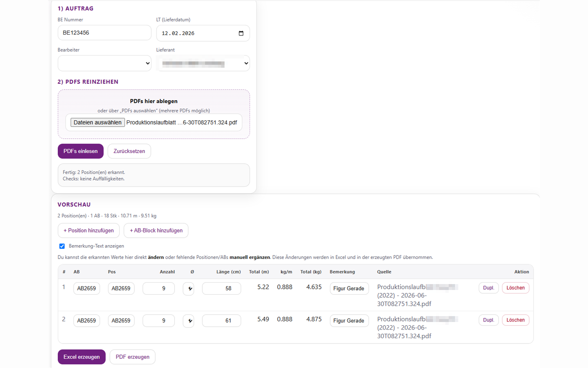Click the '2) PDFS REINZIEHEN' heading
This screenshot has width=588, height=368.
(88, 82)
